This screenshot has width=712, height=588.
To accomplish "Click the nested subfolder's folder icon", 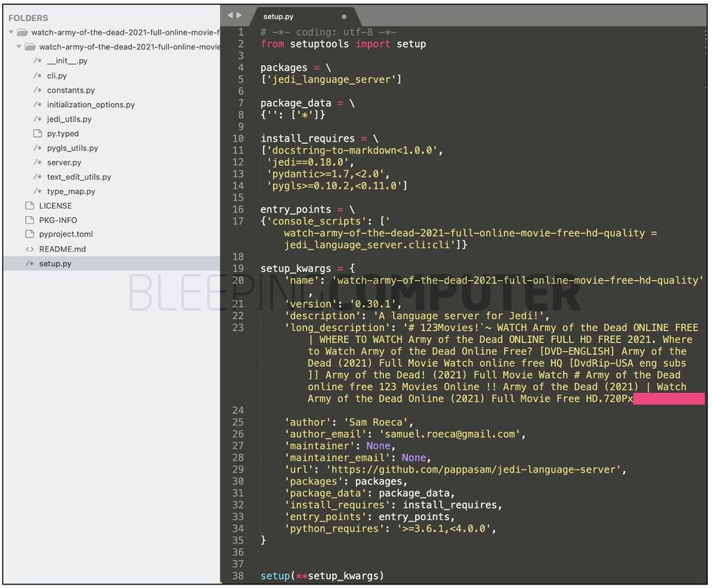I will [29, 47].
